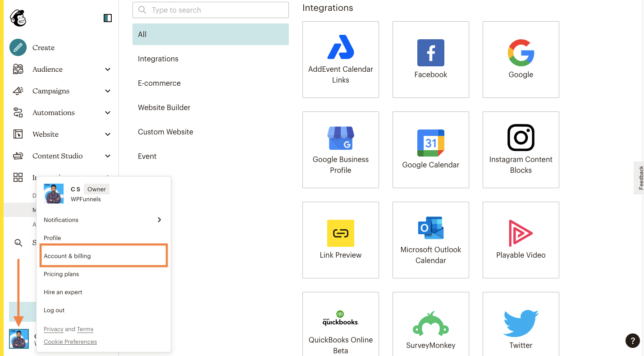Screen dimensions: 644x356
Task: Select the E-commerce category filter
Action: 210,83
